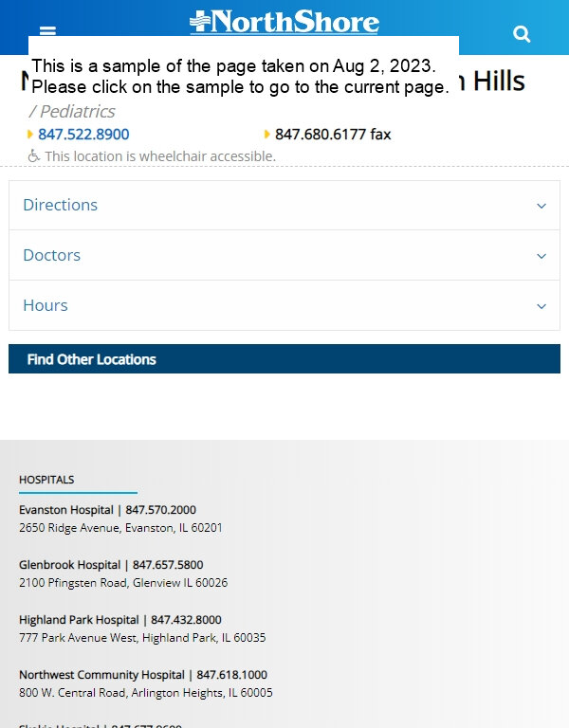Viewport: 569px width, 728px height.
Task: Open the hamburger menu icon
Action: coord(47,30)
